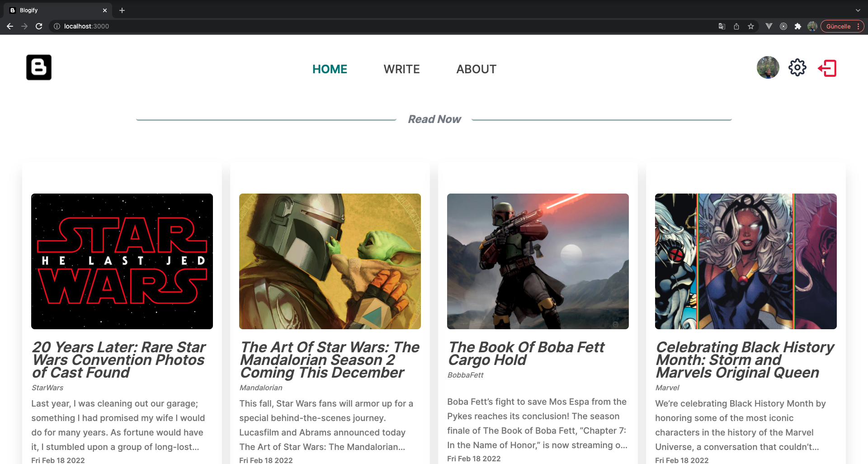Click the share page icon
Viewport: 868px width, 464px height.
(x=736, y=26)
